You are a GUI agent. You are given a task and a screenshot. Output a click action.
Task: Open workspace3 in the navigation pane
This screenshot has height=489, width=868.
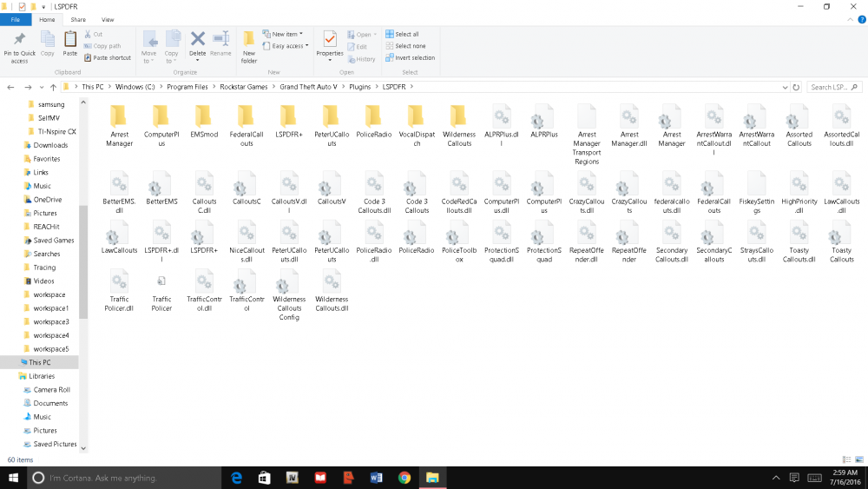click(51, 321)
